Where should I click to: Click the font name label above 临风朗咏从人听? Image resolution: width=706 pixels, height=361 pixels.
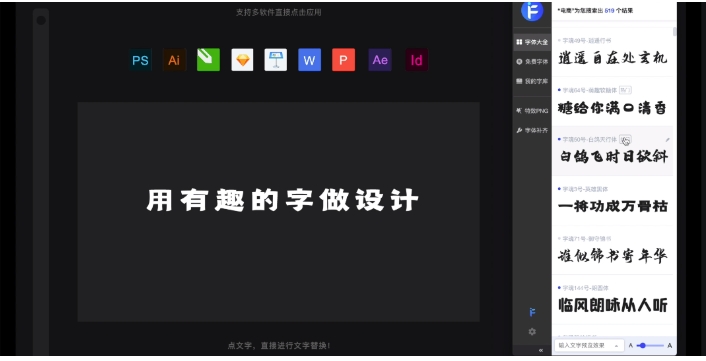(x=585, y=288)
